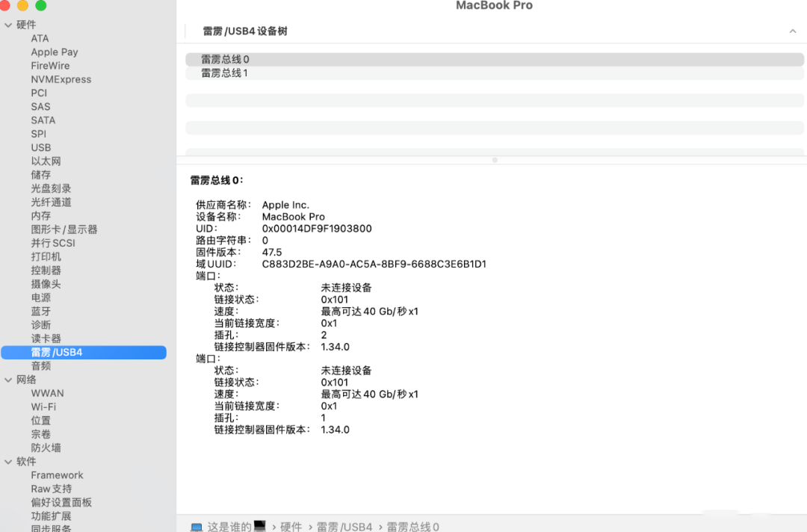Select 电源 entry

pyautogui.click(x=40, y=297)
